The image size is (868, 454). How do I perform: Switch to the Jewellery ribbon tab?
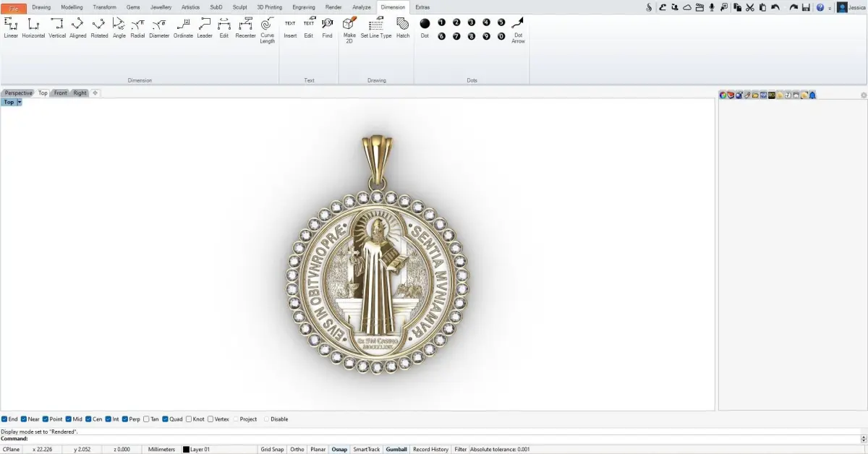tap(161, 7)
